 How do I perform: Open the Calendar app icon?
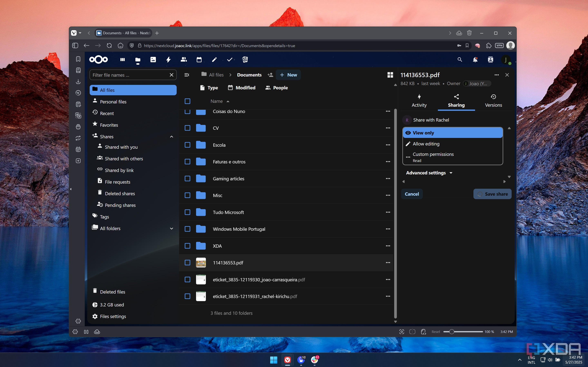199,60
